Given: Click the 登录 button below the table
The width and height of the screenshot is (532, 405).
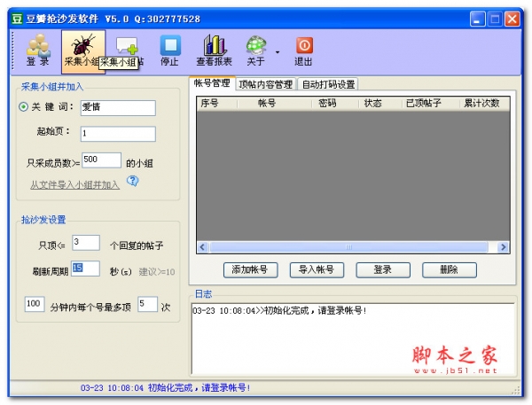Looking at the screenshot, I should [383, 270].
